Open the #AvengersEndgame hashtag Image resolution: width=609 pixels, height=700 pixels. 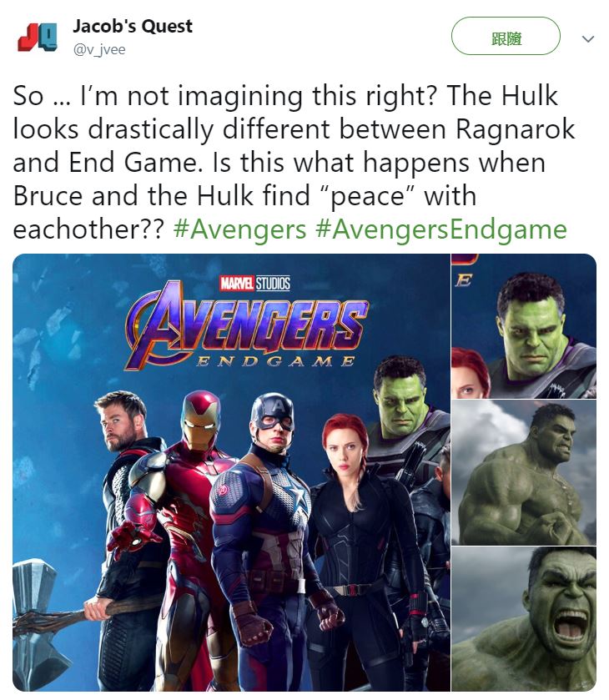(441, 229)
